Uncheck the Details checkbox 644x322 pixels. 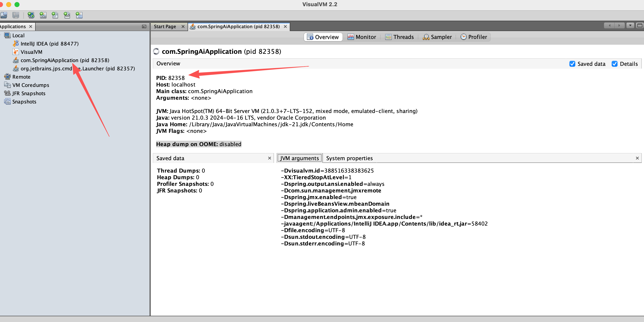[614, 64]
